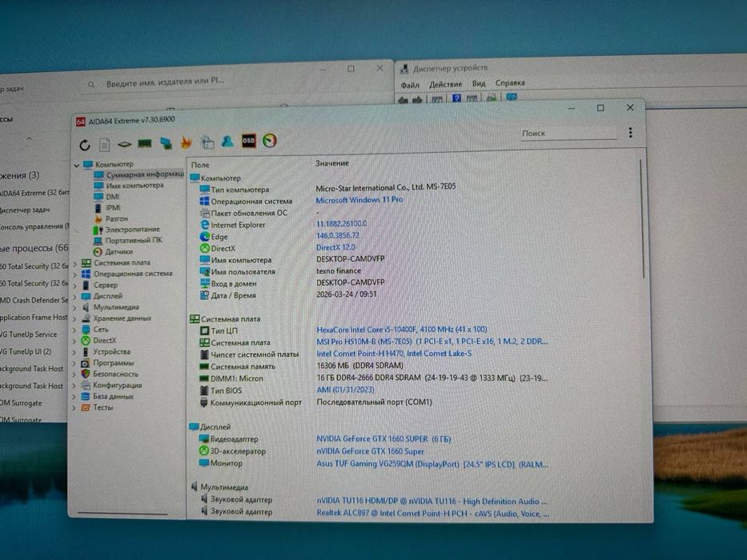Open the OSD panel toolbar icon
The width and height of the screenshot is (747, 560).
249,141
